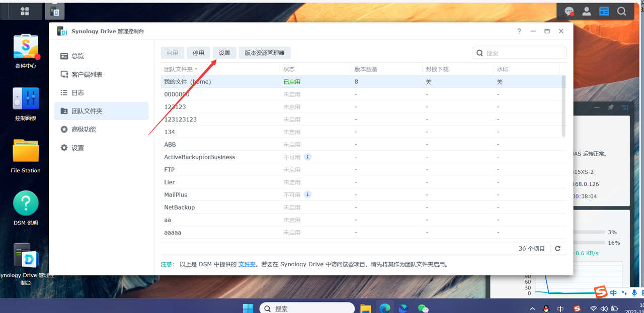The height and width of the screenshot is (313, 644).
Task: Sort by 状态 column header
Action: [315, 69]
